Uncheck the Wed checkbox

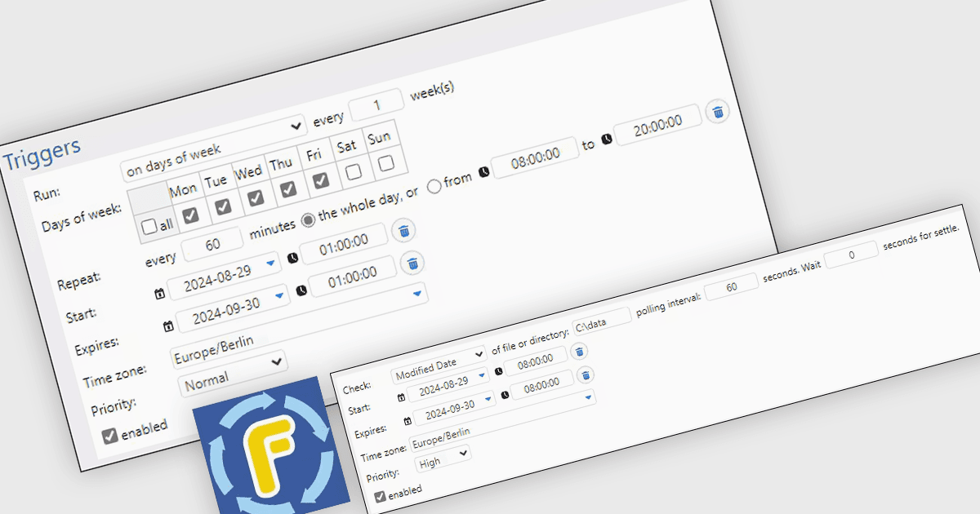click(x=256, y=197)
